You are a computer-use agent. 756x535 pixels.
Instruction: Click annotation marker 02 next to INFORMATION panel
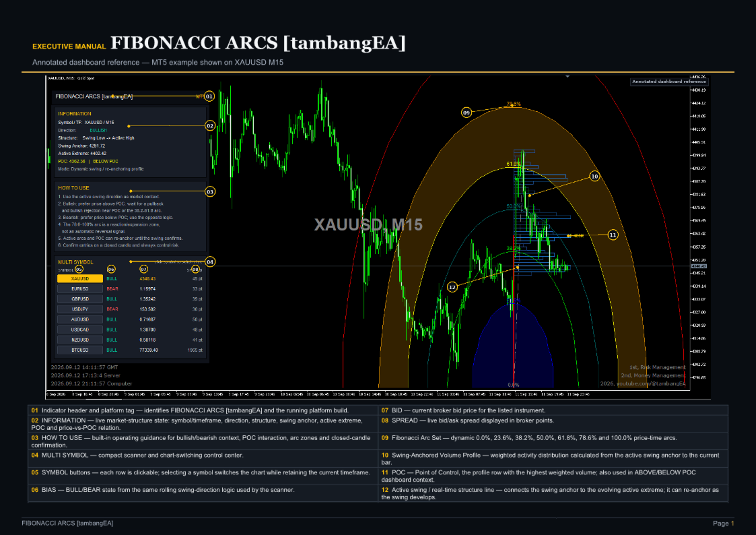[x=210, y=126]
